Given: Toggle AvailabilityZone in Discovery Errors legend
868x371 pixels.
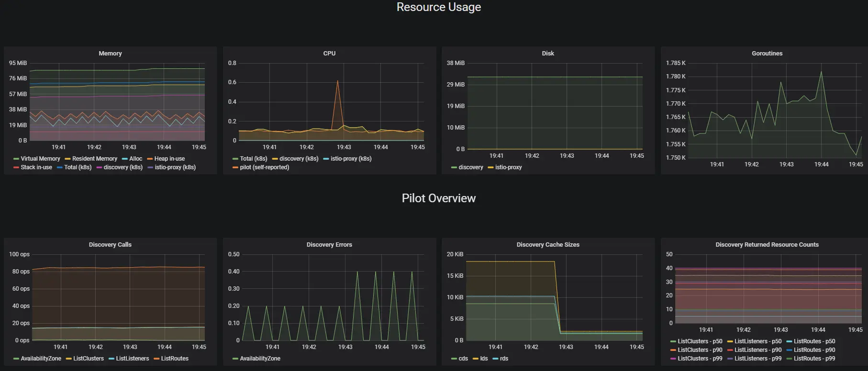Looking at the screenshot, I should (x=260, y=359).
